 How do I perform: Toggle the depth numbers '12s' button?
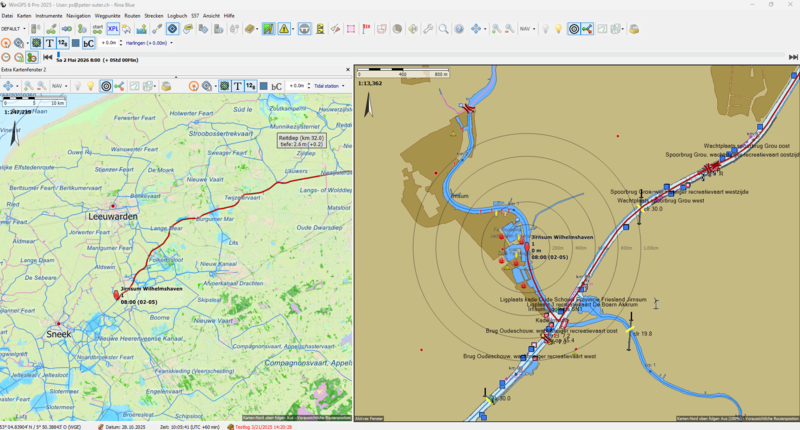coord(62,43)
